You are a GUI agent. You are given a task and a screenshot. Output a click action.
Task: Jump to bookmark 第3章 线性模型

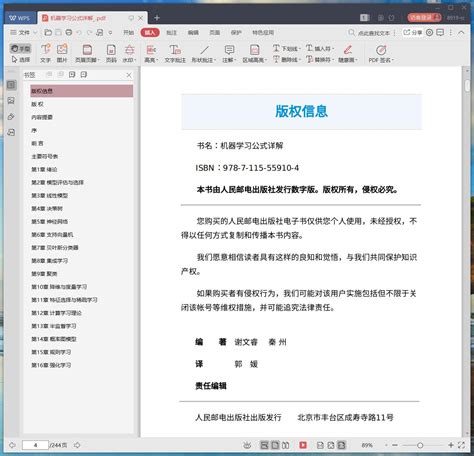50,196
